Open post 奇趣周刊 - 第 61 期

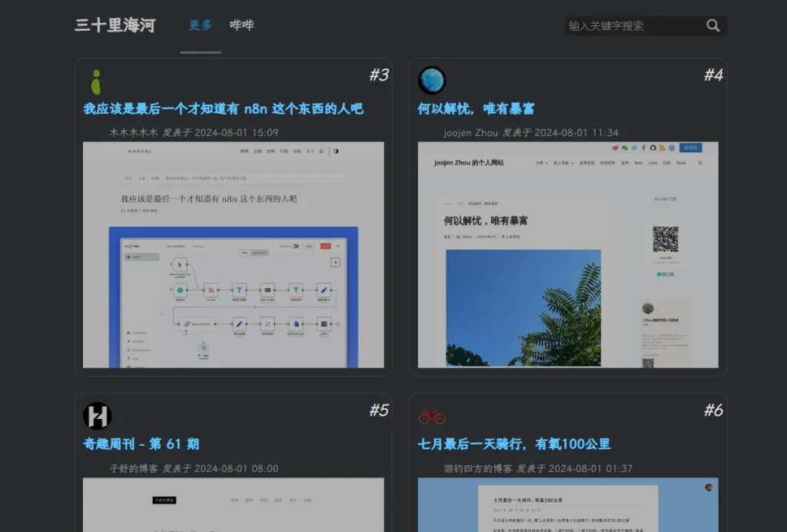(141, 444)
